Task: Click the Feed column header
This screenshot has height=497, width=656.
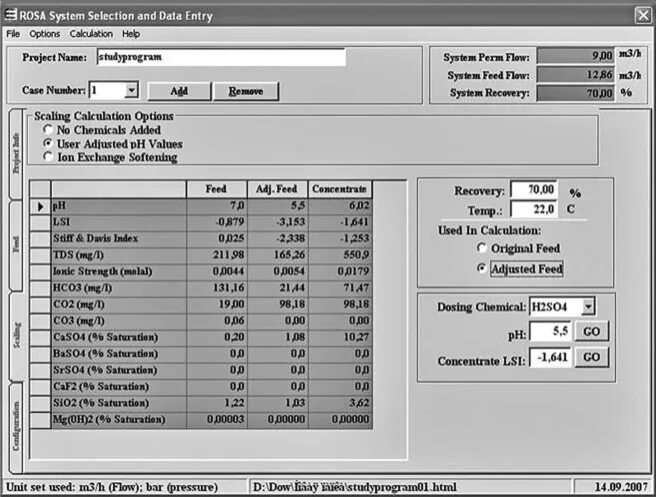Action: pos(216,189)
